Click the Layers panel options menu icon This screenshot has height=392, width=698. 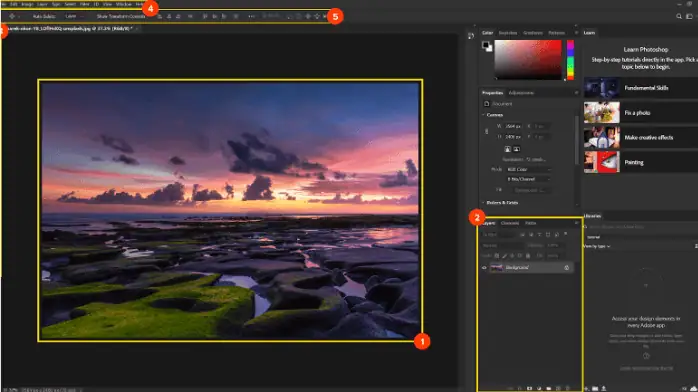(x=576, y=223)
